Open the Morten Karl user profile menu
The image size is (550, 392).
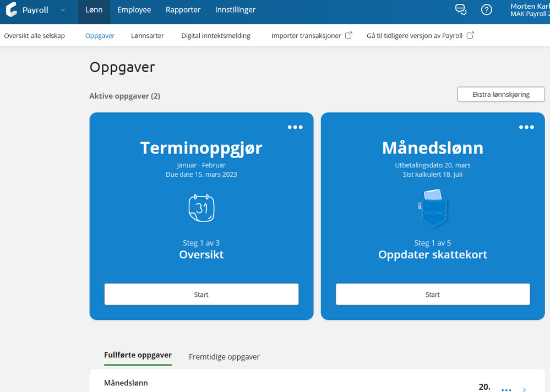[530, 10]
